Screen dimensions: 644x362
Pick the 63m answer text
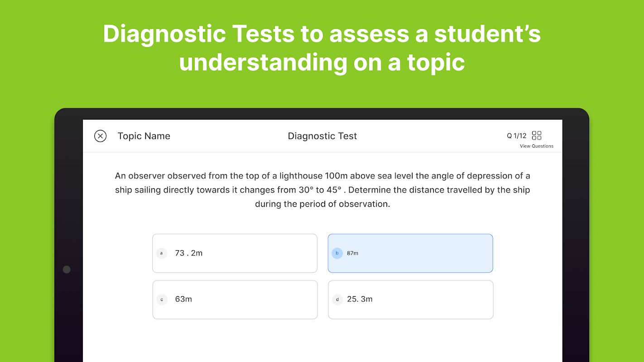[x=183, y=300]
